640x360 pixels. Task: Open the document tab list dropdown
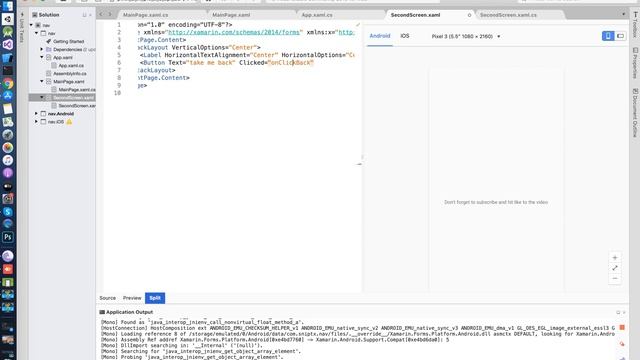(x=623, y=14)
